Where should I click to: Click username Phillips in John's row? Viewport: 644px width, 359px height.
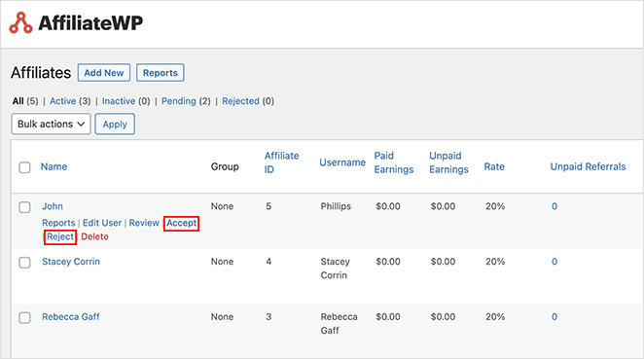point(336,206)
